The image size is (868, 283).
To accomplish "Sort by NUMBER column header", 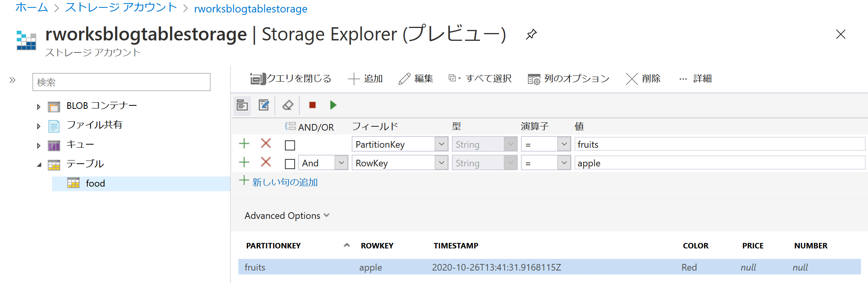I will pos(811,246).
